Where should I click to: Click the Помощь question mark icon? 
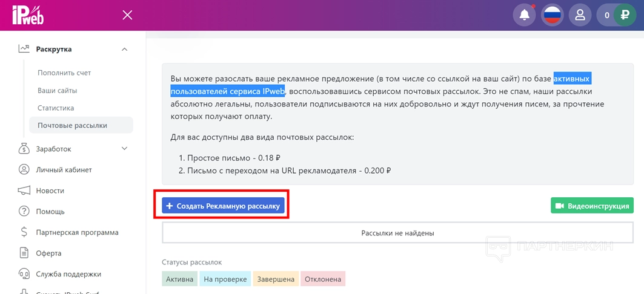click(24, 211)
